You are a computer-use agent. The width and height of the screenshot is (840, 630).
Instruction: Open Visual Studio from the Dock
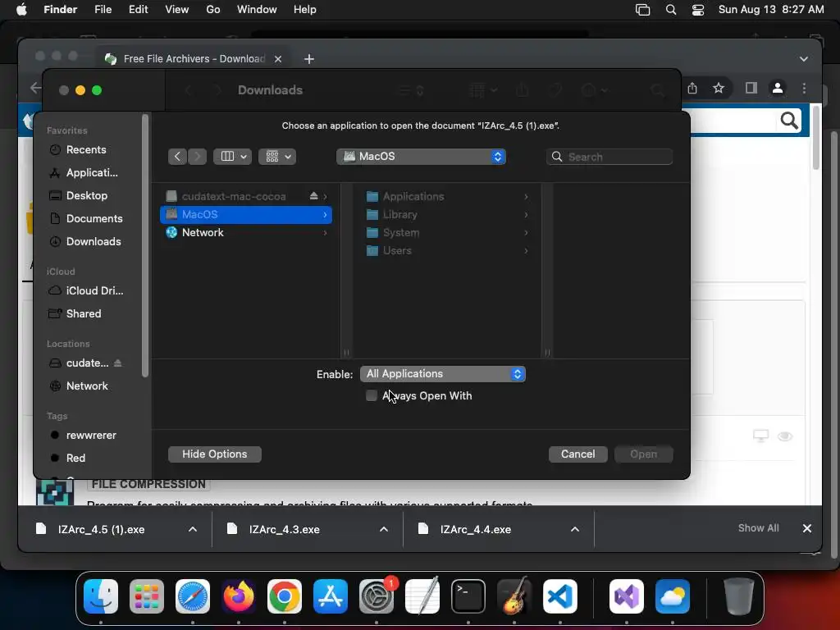[627, 596]
